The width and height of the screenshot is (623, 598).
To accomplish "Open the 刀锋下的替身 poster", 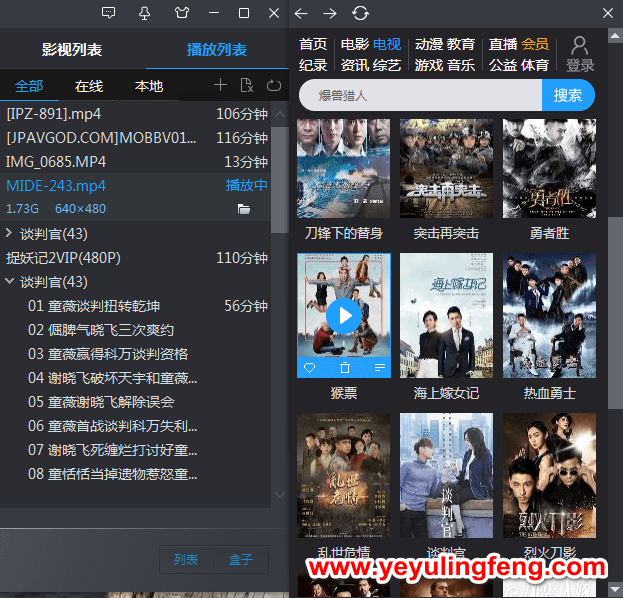I will (343, 168).
